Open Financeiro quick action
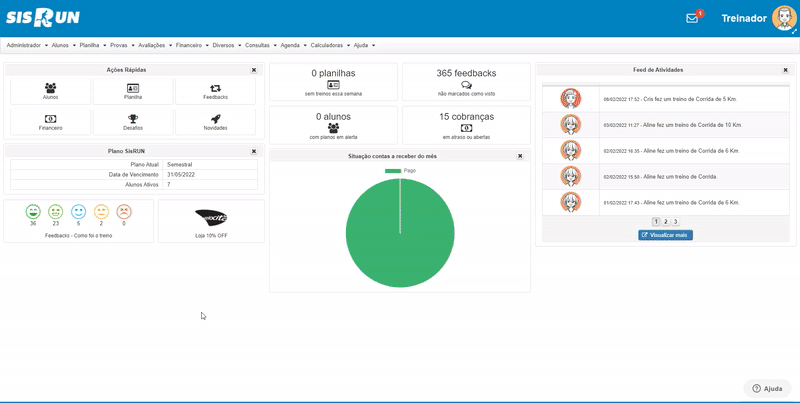Screen dimensions: 800x403 coord(51,122)
